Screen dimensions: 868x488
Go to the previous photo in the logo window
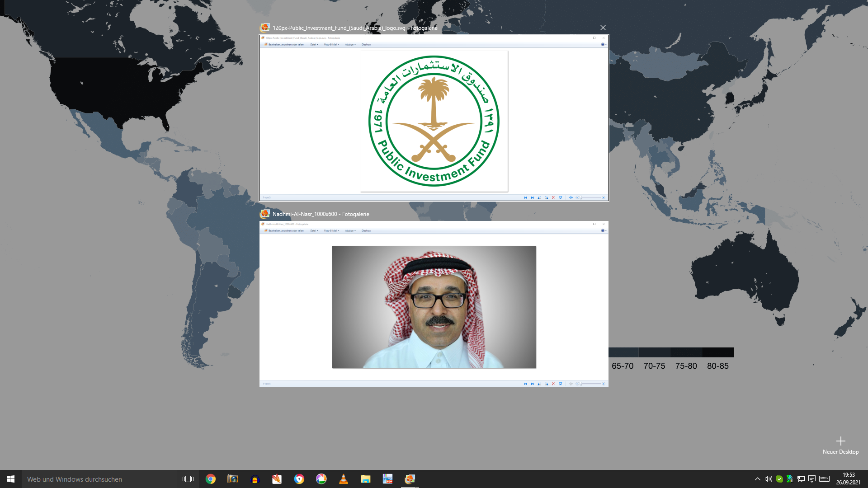click(525, 197)
